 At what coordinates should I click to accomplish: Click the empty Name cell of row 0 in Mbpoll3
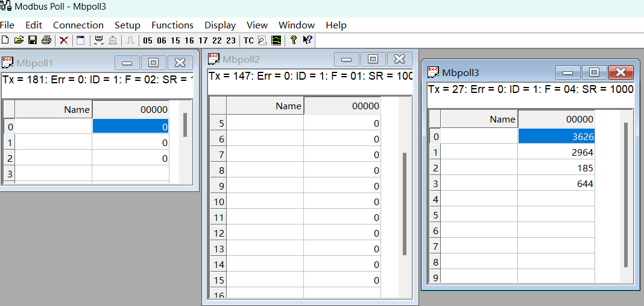pyautogui.click(x=479, y=136)
